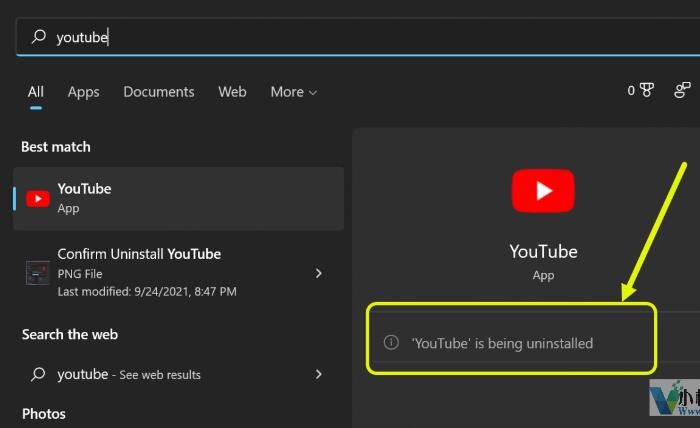Click the Photos section heading
This screenshot has width=700, height=428.
pos(44,414)
